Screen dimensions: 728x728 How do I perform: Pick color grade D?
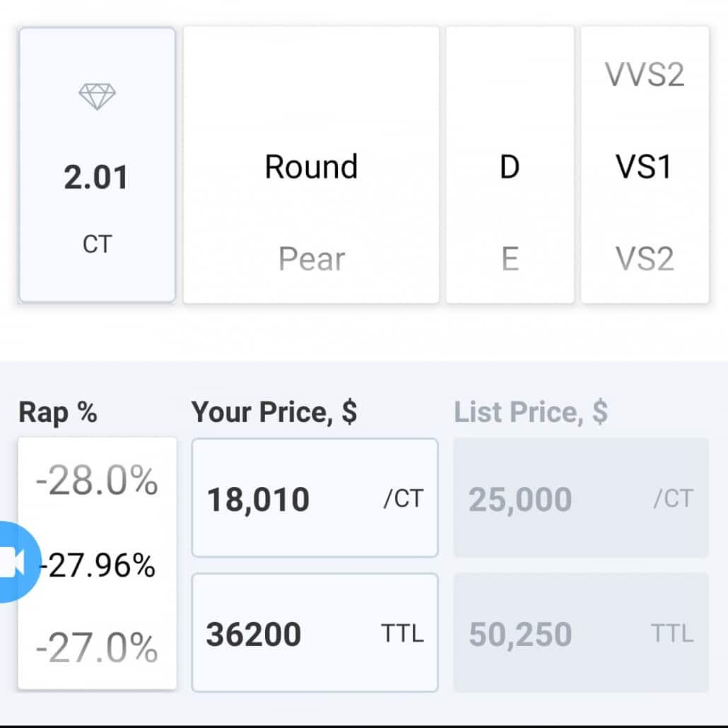510,167
